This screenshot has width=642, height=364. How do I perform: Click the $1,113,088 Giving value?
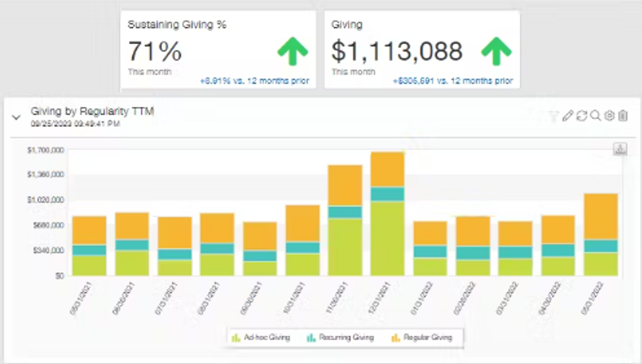(397, 51)
